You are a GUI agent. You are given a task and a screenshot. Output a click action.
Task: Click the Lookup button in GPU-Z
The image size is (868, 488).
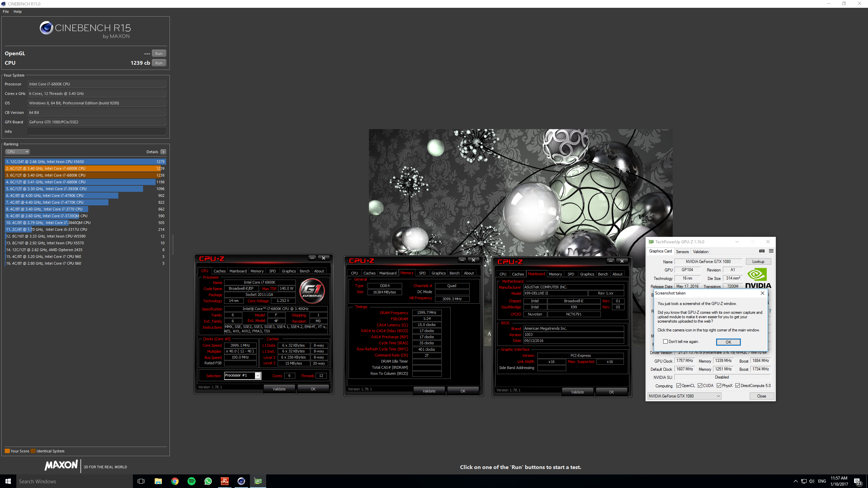coord(758,262)
